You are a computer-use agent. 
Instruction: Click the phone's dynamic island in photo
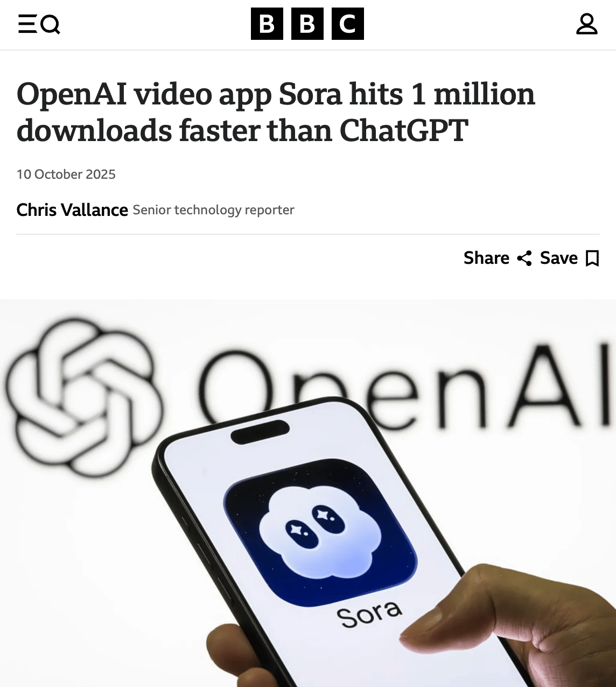coord(260,432)
